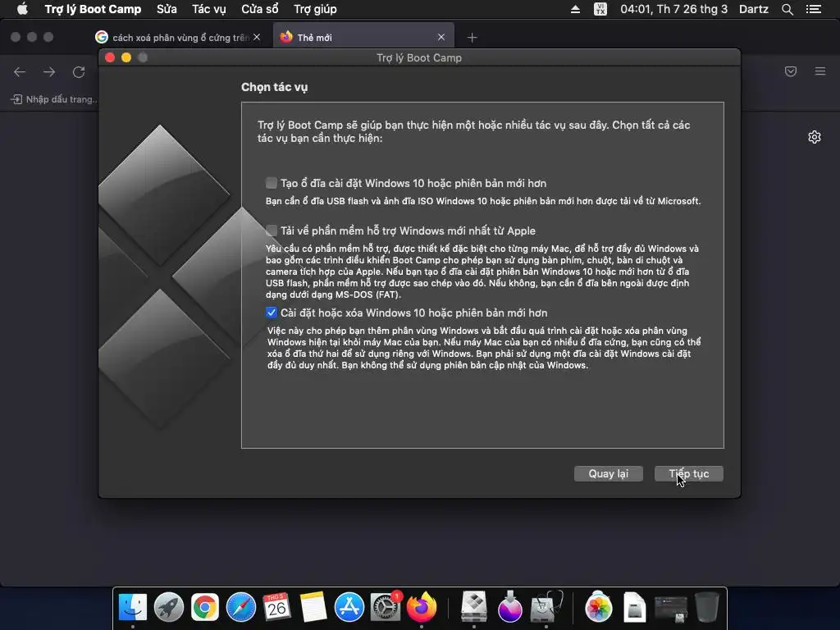Viewport: 840px width, 630px height.
Task: Open Pocket icon in Firefox toolbar
Action: (791, 71)
